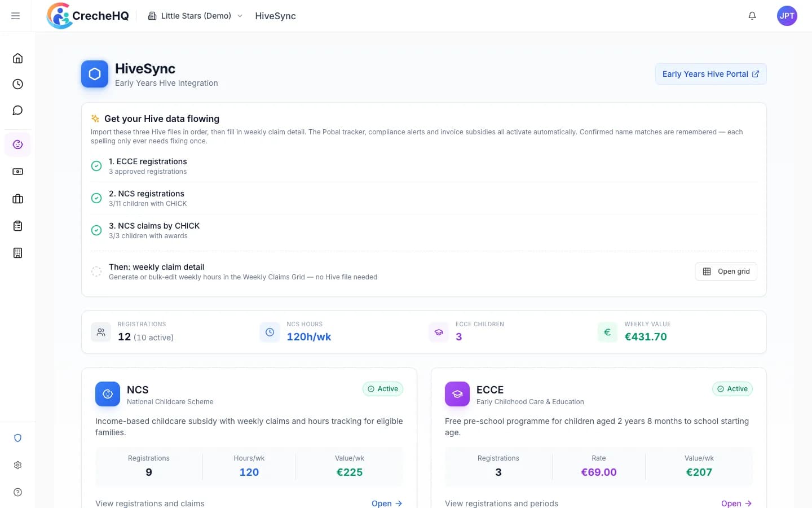The image size is (812, 508).
Task: Click the Active badge on ECCE card
Action: [x=732, y=389]
